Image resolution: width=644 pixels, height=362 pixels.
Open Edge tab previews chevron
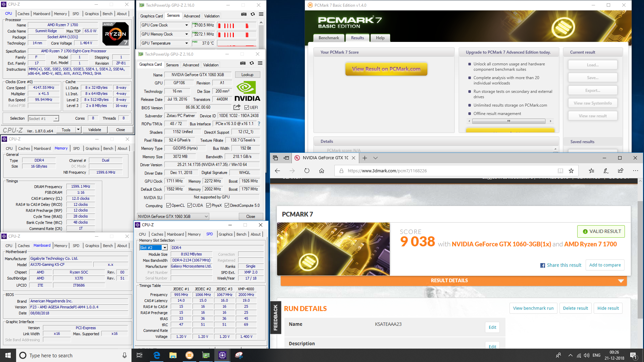click(375, 158)
